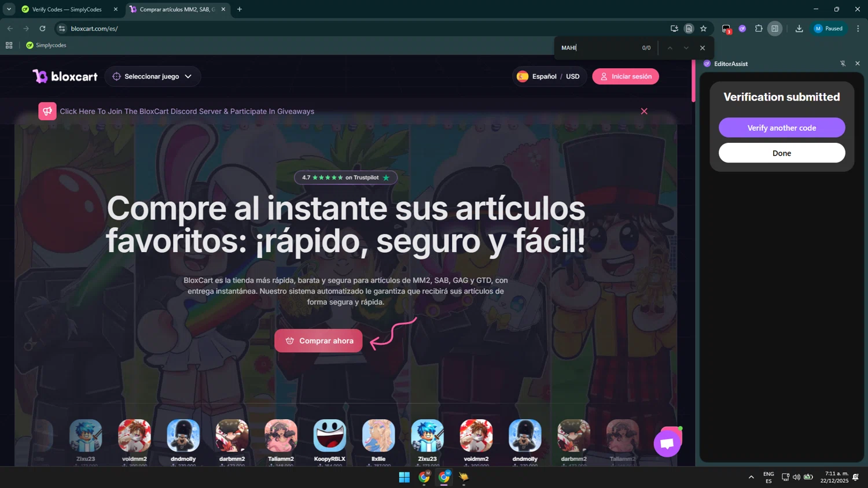Screen dimensions: 868x488
Task: Select the llxllie avatar thumbnail
Action: (x=378, y=435)
